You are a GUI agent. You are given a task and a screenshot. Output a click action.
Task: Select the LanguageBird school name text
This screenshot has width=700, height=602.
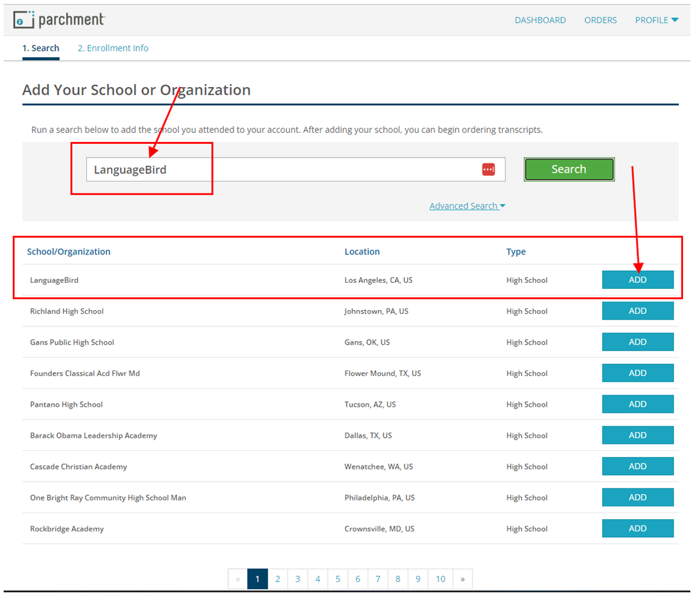[54, 280]
